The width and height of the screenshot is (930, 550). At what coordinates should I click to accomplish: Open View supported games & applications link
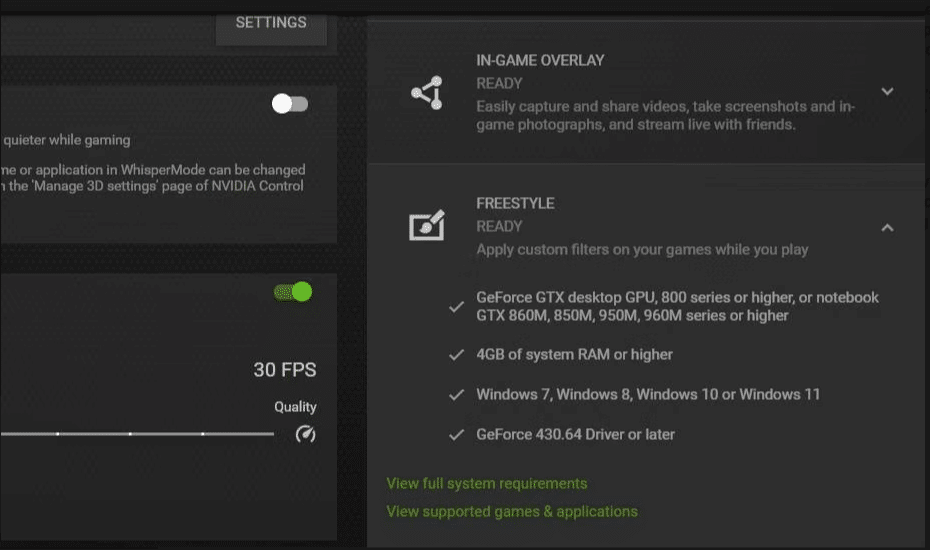tap(512, 511)
